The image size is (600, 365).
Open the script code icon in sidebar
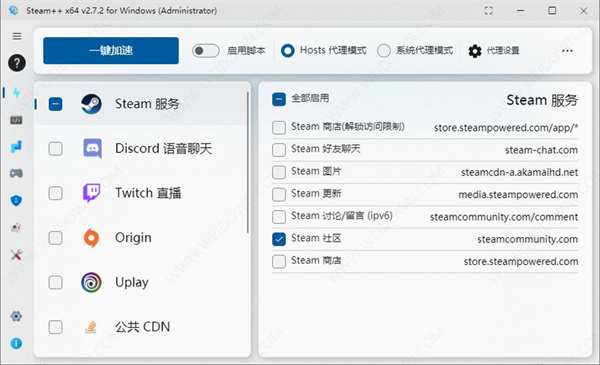[x=16, y=120]
